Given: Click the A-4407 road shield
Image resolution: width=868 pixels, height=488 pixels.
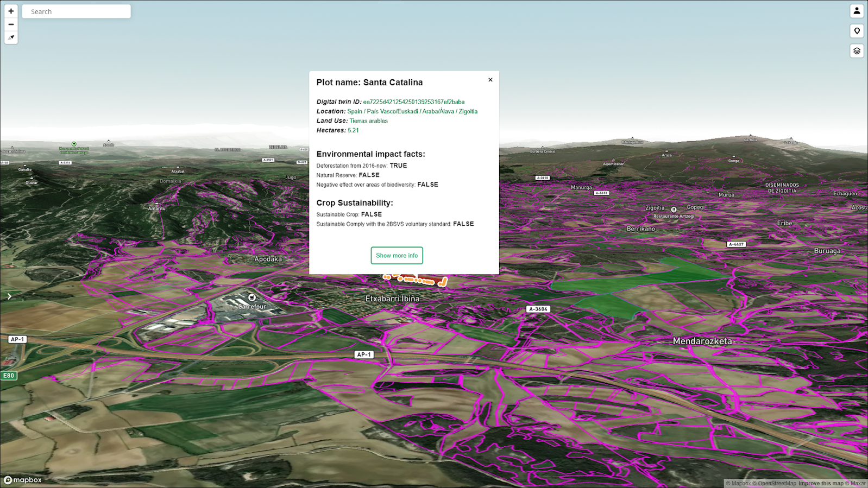Looking at the screenshot, I should 736,244.
